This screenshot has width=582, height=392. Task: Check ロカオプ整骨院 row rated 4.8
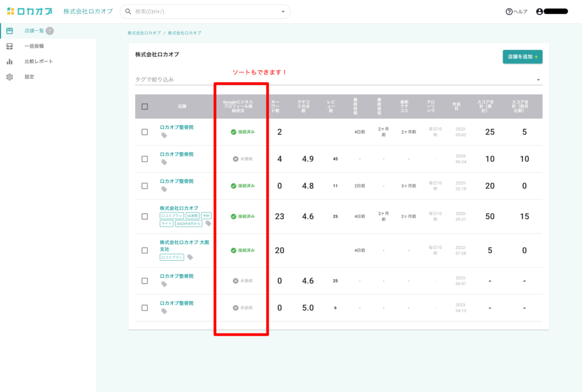point(145,186)
